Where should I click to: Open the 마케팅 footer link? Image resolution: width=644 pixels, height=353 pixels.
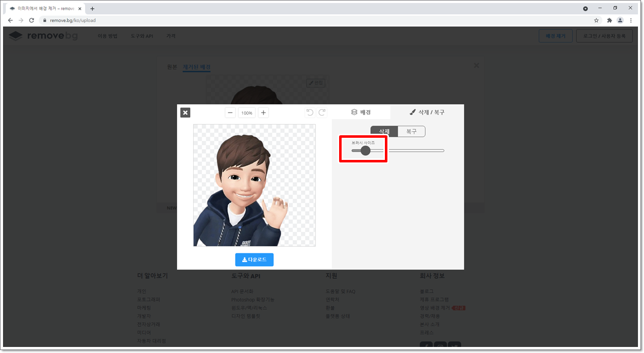point(144,308)
